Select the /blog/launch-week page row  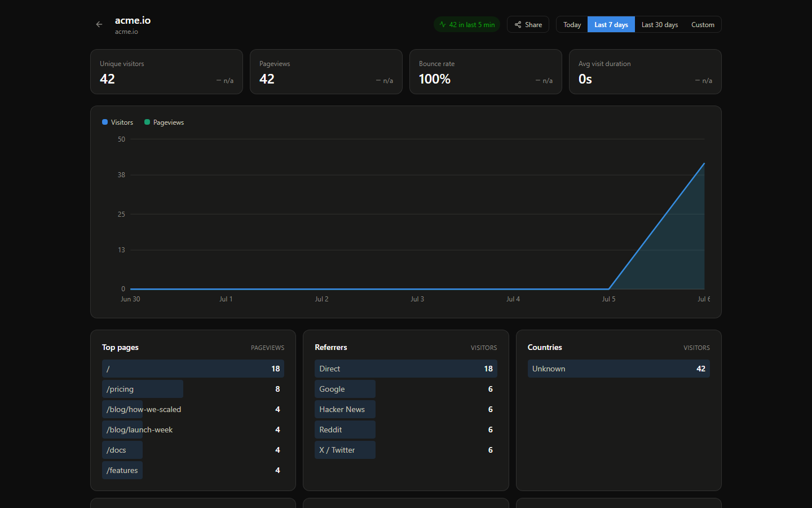pyautogui.click(x=193, y=430)
